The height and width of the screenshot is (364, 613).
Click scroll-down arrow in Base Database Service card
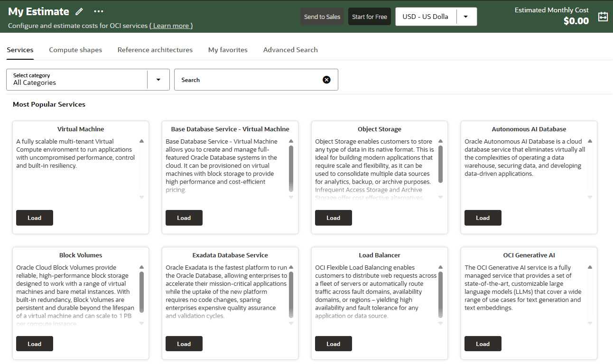click(x=291, y=197)
